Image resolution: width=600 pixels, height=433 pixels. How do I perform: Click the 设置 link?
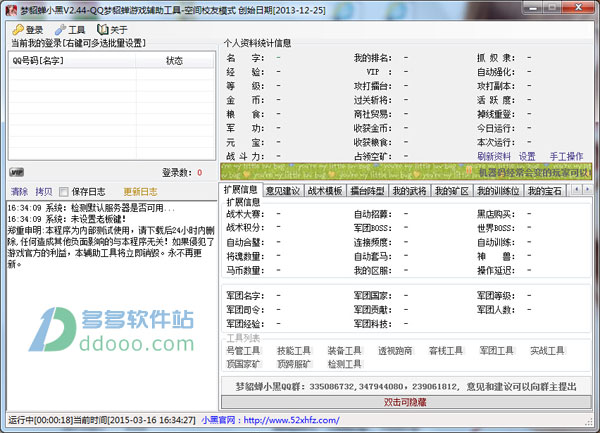(x=527, y=156)
